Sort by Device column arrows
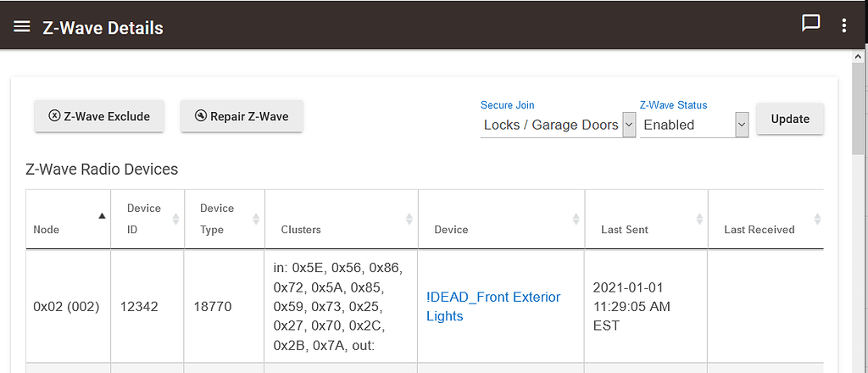 tap(576, 219)
